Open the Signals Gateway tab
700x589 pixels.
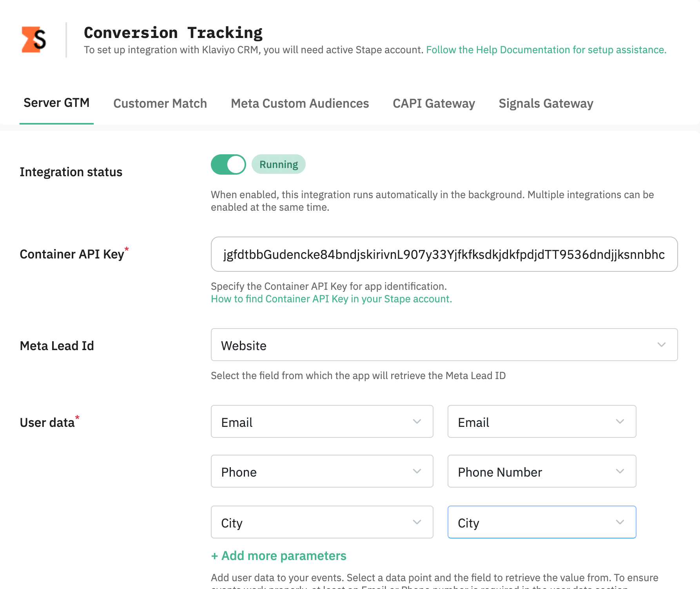(x=546, y=103)
